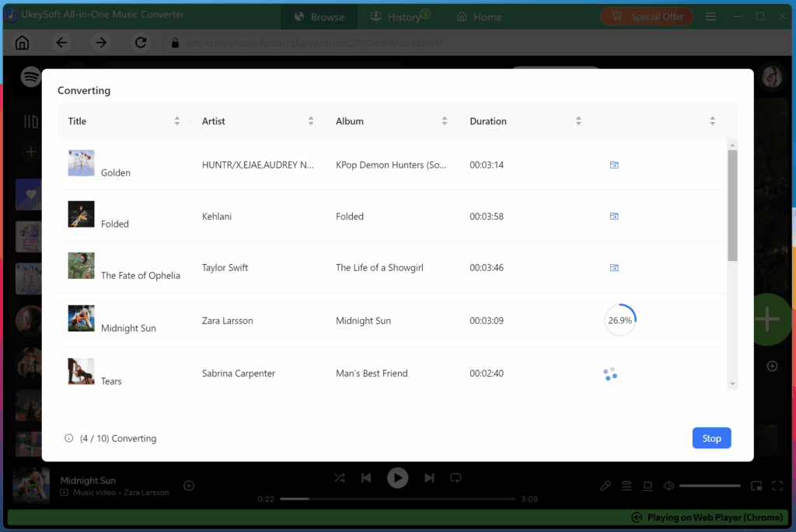Open the hamburger menu in title bar
796x532 pixels.
710,16
